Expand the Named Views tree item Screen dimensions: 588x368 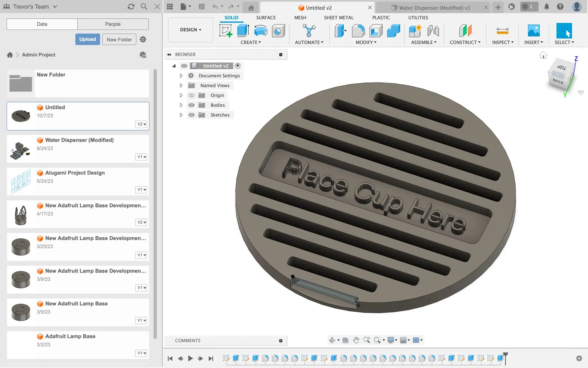181,85
